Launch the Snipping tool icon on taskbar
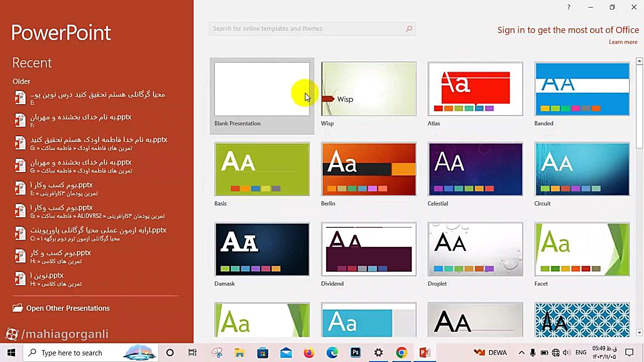Image resolution: width=644 pixels, height=362 pixels. click(x=217, y=352)
